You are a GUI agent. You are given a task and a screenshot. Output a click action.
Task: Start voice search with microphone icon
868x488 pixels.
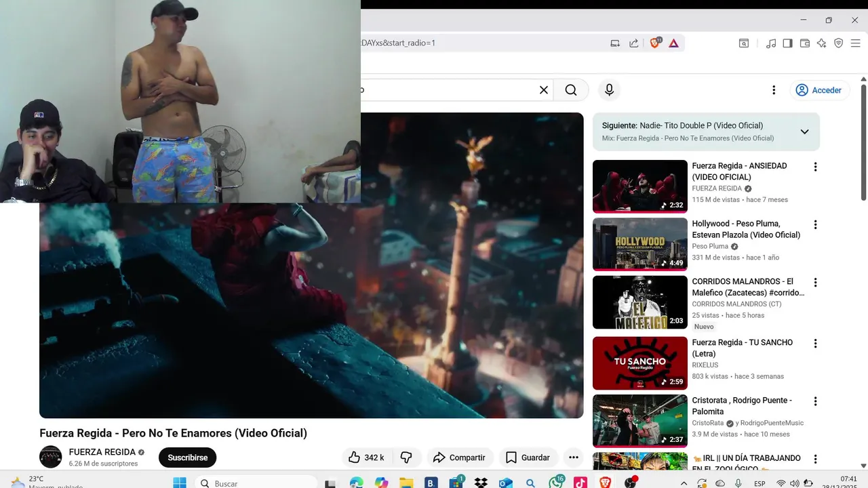tap(609, 90)
